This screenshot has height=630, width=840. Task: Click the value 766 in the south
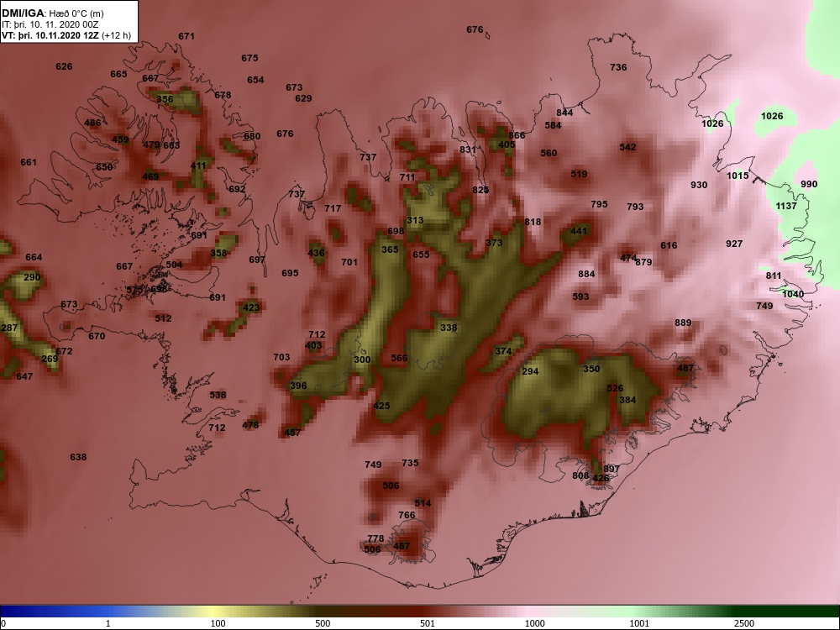407,516
